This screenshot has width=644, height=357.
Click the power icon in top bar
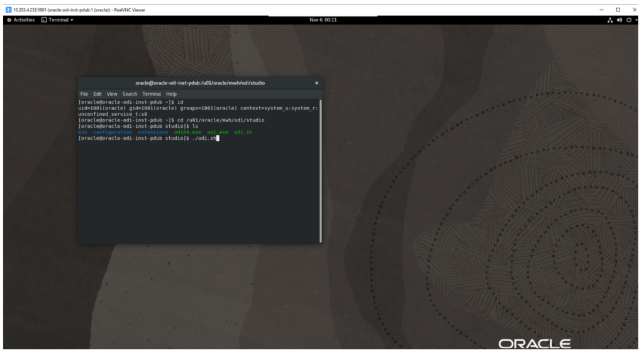[630, 20]
